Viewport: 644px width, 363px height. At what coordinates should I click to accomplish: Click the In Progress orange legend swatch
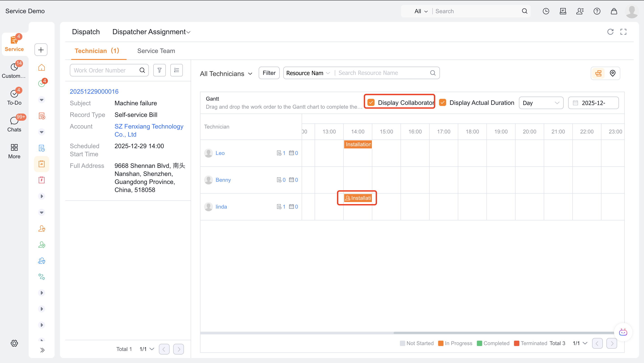coord(441,343)
